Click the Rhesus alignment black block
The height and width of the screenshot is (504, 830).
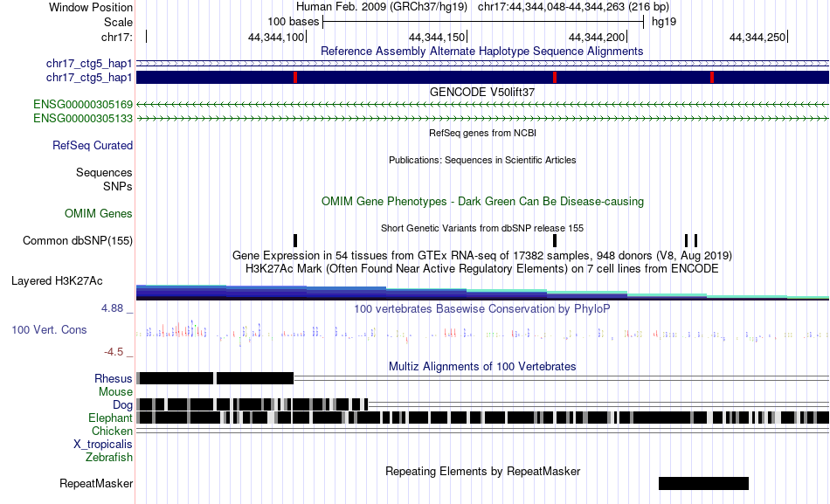[x=216, y=378]
